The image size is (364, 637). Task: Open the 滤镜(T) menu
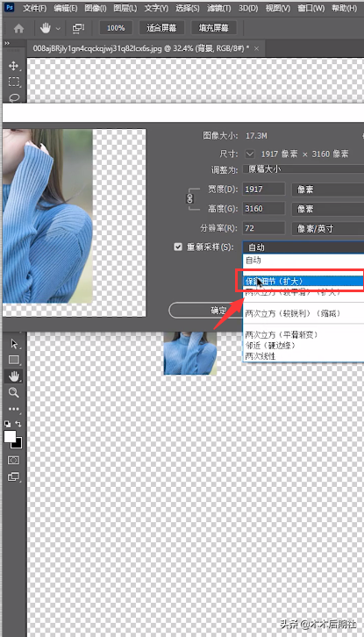tap(218, 8)
